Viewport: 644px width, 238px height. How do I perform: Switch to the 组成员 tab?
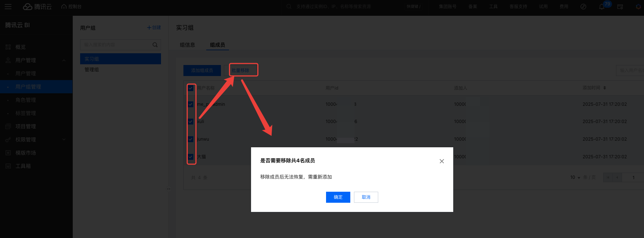(x=217, y=45)
